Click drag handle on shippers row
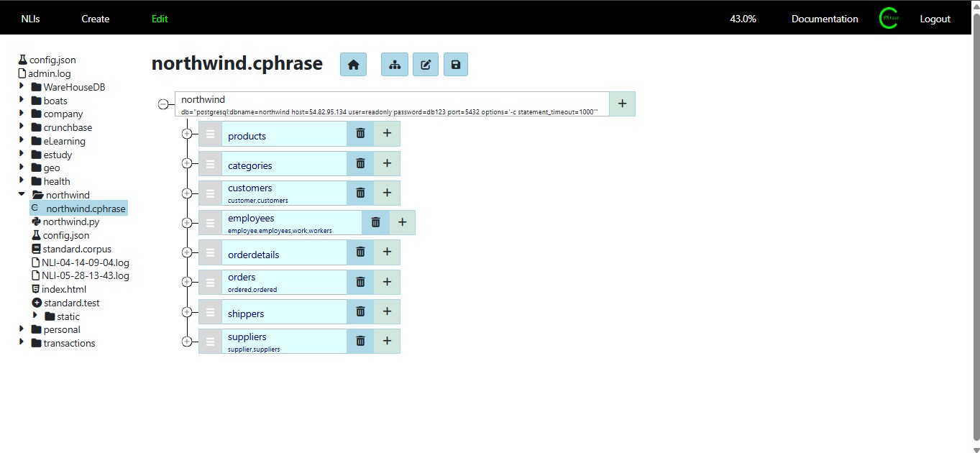The width and height of the screenshot is (980, 453). [x=210, y=312]
